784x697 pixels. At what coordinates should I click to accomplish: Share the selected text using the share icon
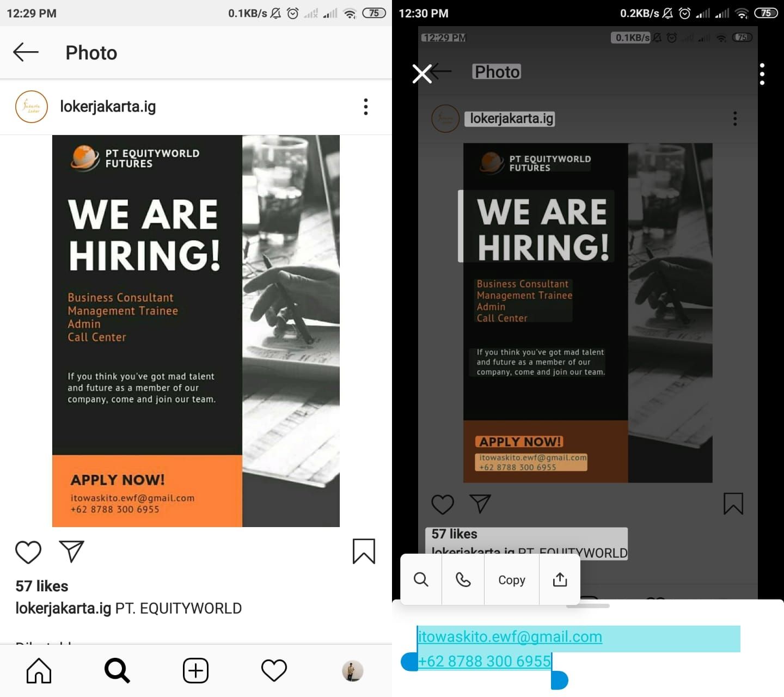point(560,580)
